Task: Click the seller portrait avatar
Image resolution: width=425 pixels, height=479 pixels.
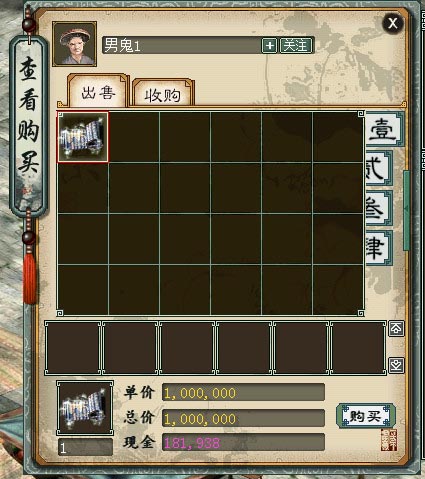Action: point(75,44)
